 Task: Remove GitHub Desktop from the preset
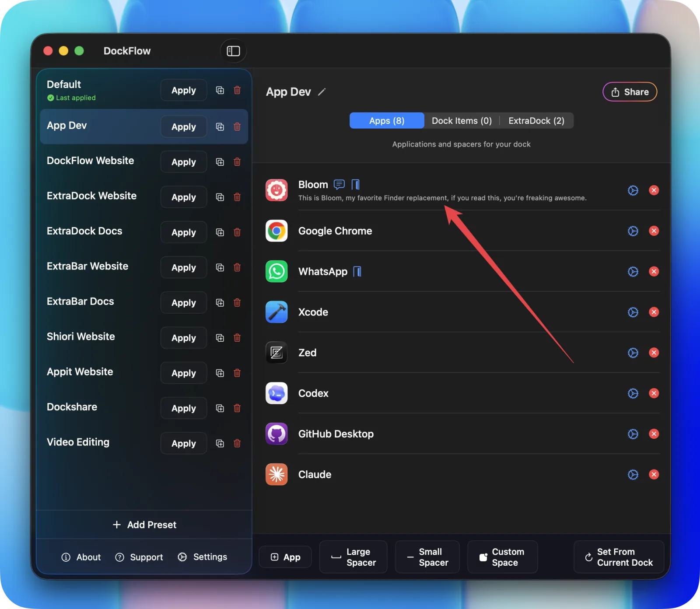click(654, 434)
